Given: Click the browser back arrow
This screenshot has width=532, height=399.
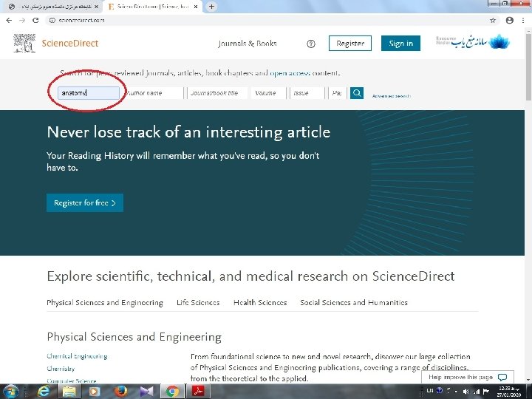Looking at the screenshot, I should coord(9,21).
